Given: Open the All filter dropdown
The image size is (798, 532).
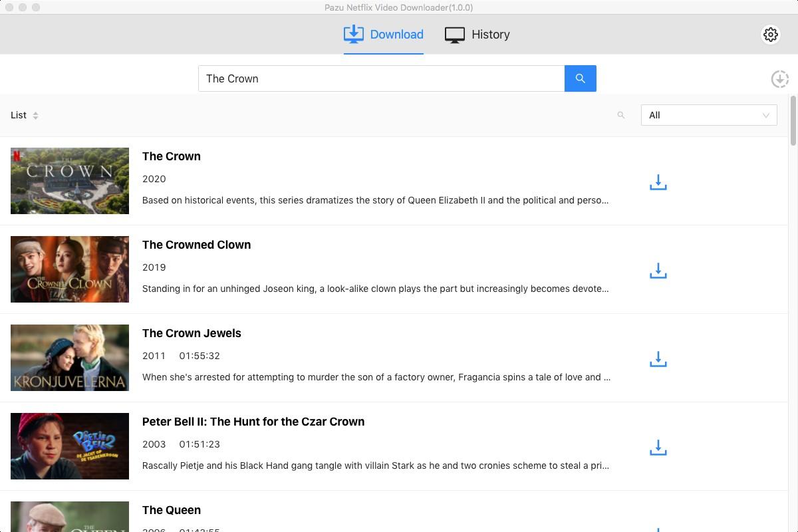Looking at the screenshot, I should 708,114.
